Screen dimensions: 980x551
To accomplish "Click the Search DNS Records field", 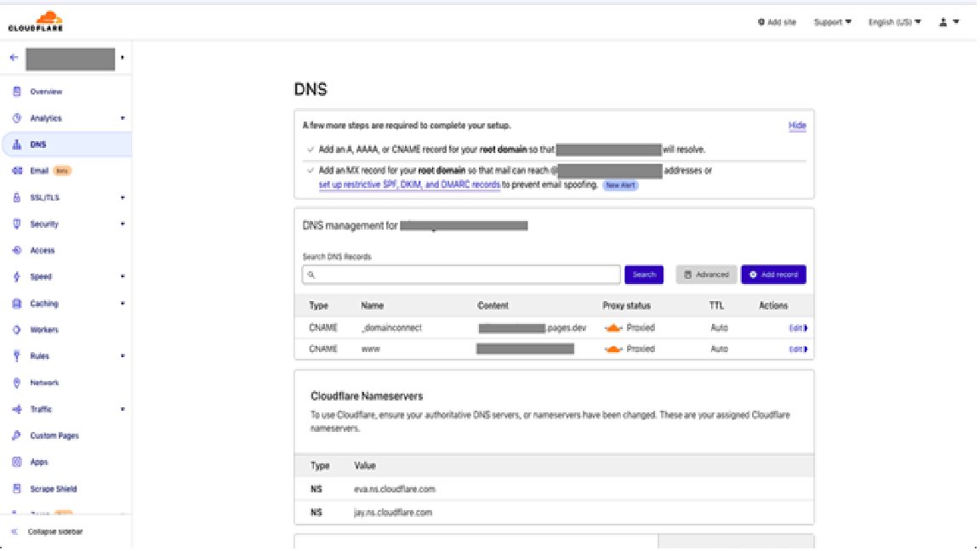I will pyautogui.click(x=460, y=275).
